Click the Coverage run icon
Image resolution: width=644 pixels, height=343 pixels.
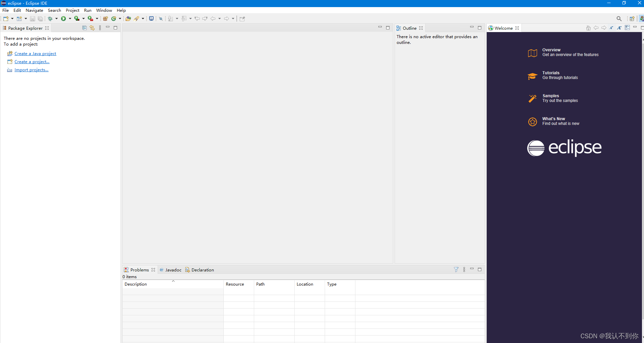click(x=77, y=19)
